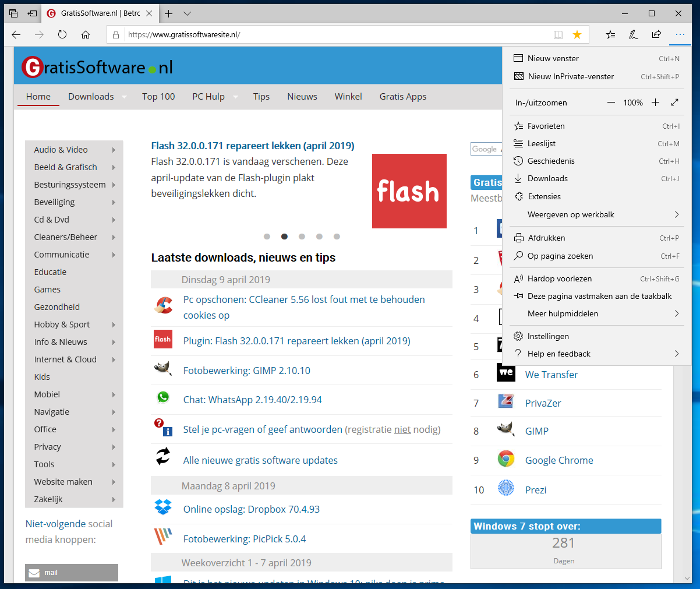Viewport: 700px width, 589px height.
Task: Click the zoom in plus button
Action: [x=655, y=103]
